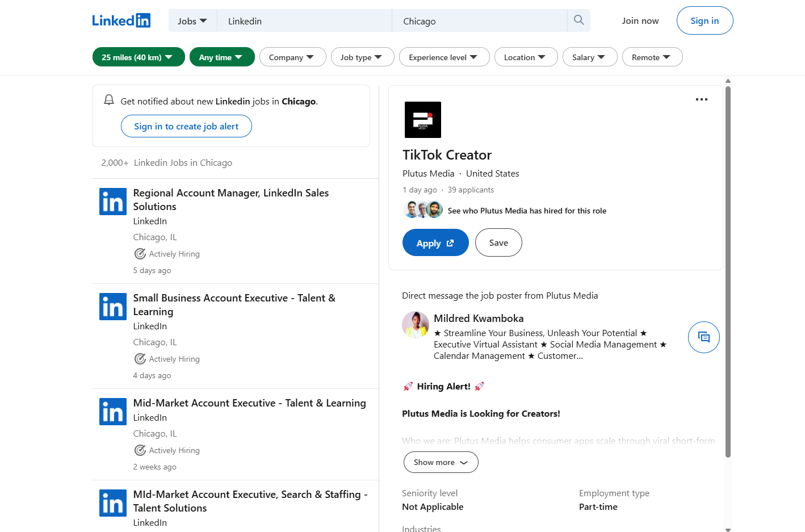Open the Salary filter dropdown
This screenshot has width=805, height=532.
point(590,57)
